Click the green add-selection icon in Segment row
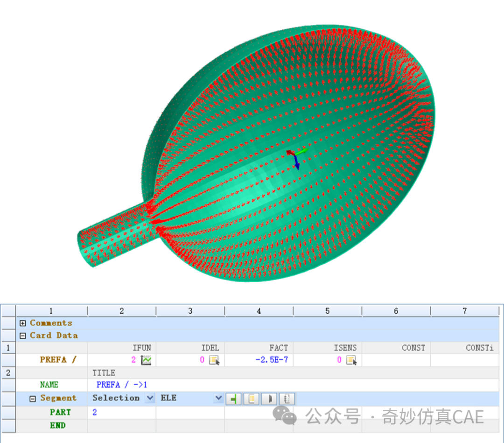Viewport: 504px width, 443px height. (234, 399)
